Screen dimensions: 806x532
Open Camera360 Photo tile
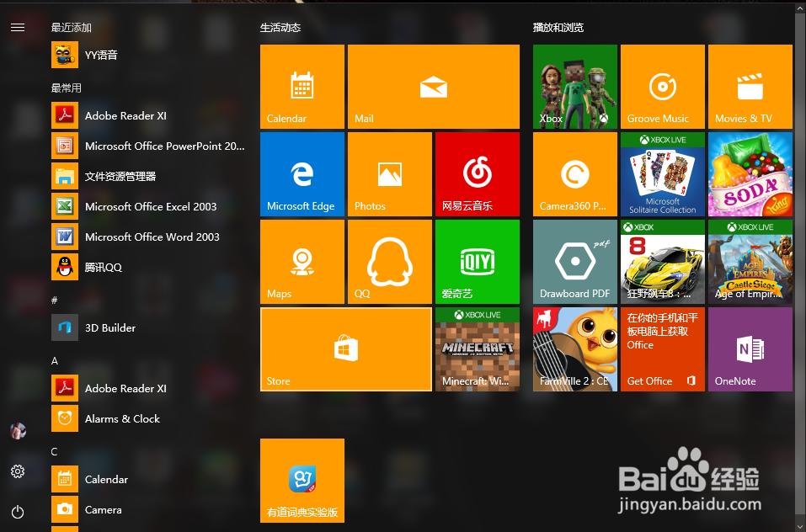click(575, 174)
